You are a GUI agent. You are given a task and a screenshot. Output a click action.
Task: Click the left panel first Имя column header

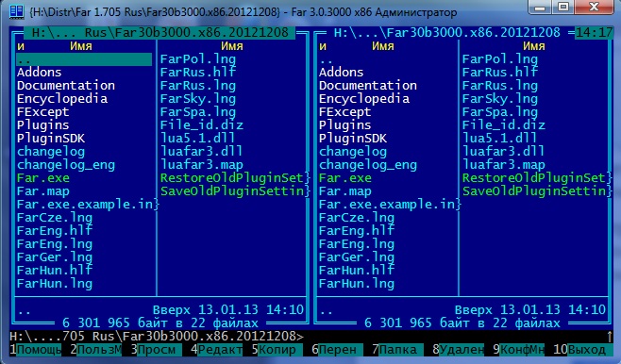pyautogui.click(x=81, y=46)
